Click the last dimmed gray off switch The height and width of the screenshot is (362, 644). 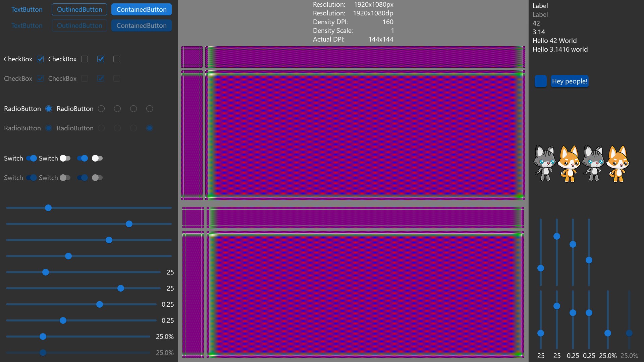[97, 178]
